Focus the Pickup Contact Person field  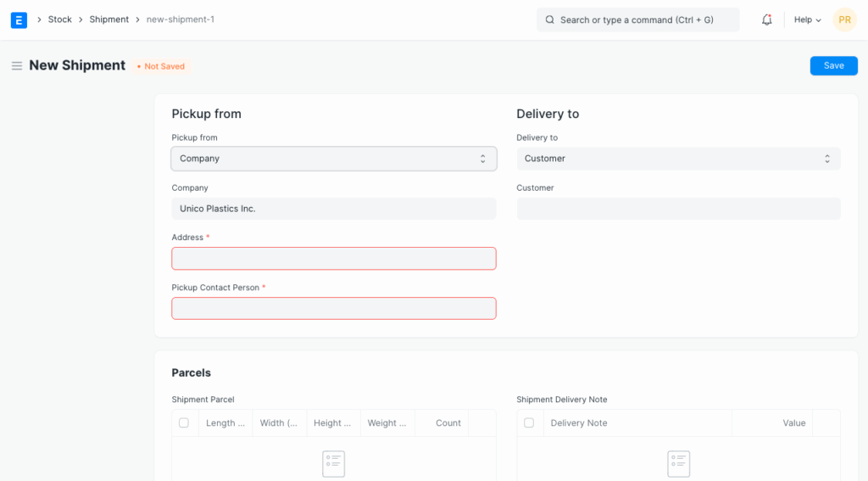click(333, 309)
